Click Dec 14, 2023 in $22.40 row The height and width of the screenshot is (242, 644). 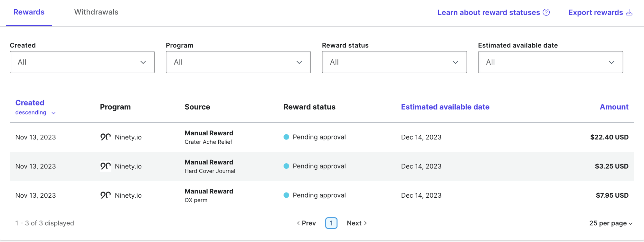(421, 137)
